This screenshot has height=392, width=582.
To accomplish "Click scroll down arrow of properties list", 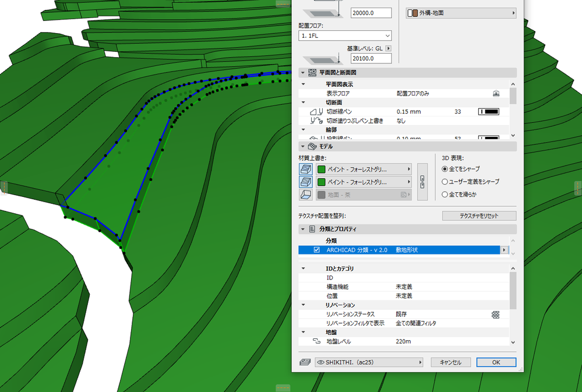I will click(x=513, y=342).
